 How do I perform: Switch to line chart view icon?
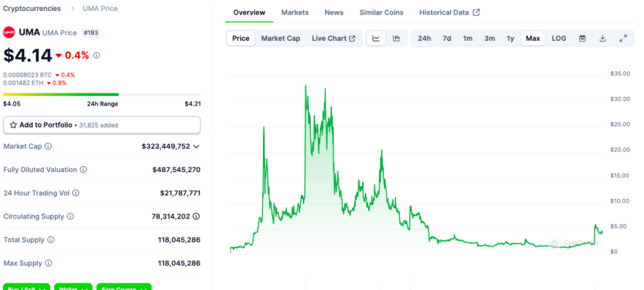click(376, 39)
